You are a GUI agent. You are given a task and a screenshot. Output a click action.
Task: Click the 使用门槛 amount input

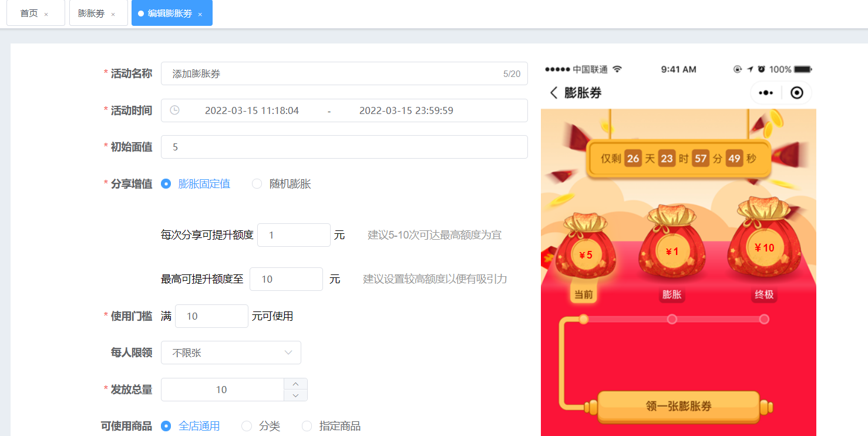click(211, 316)
